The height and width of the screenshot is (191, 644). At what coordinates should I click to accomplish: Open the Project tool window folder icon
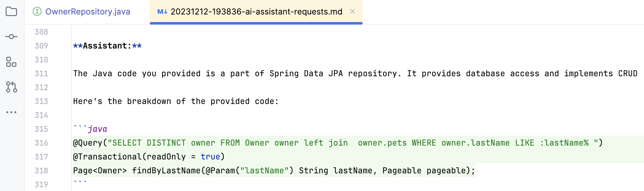coord(11,10)
